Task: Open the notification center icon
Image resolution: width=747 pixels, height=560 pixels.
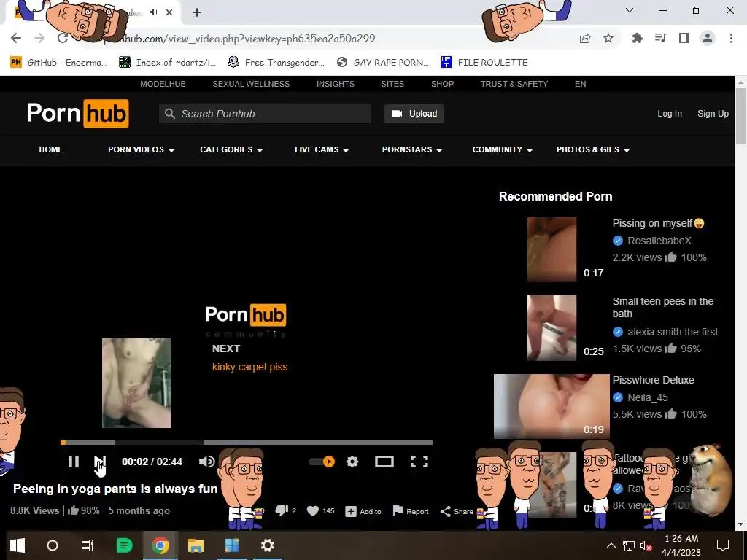Action: click(x=723, y=545)
